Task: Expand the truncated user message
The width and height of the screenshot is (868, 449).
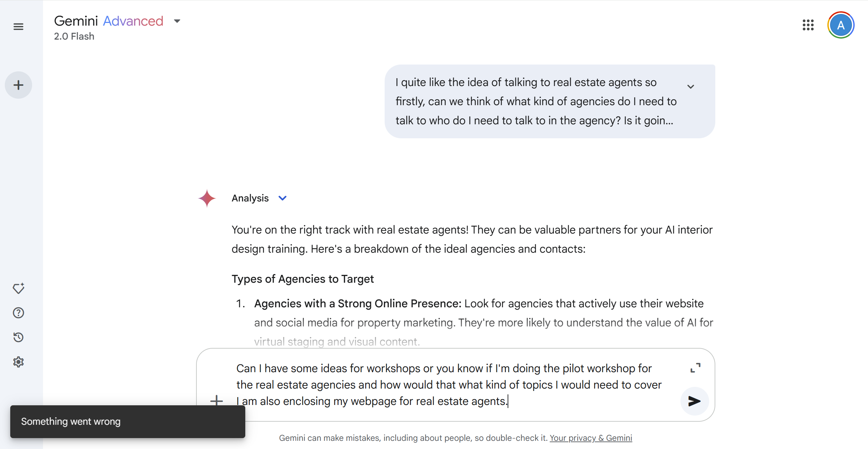Action: [x=691, y=87]
